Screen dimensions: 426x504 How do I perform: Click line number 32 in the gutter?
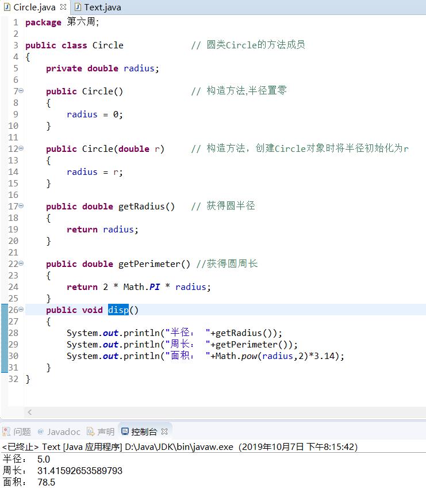[x=13, y=379]
